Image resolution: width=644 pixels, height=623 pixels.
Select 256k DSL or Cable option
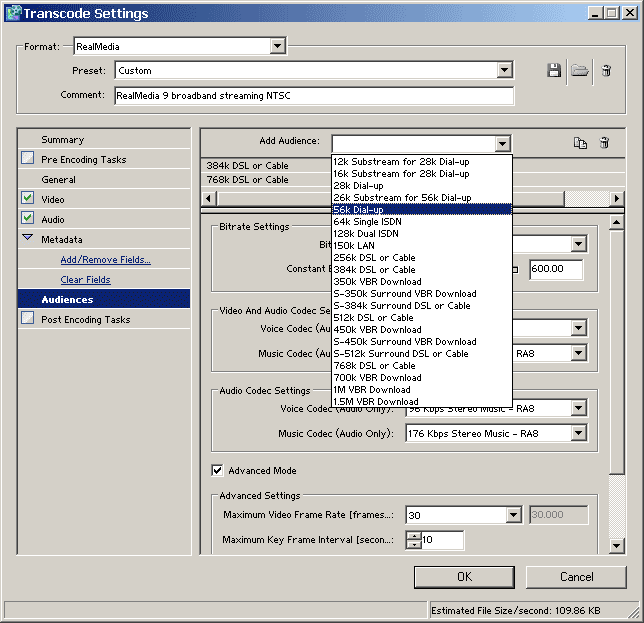point(422,257)
